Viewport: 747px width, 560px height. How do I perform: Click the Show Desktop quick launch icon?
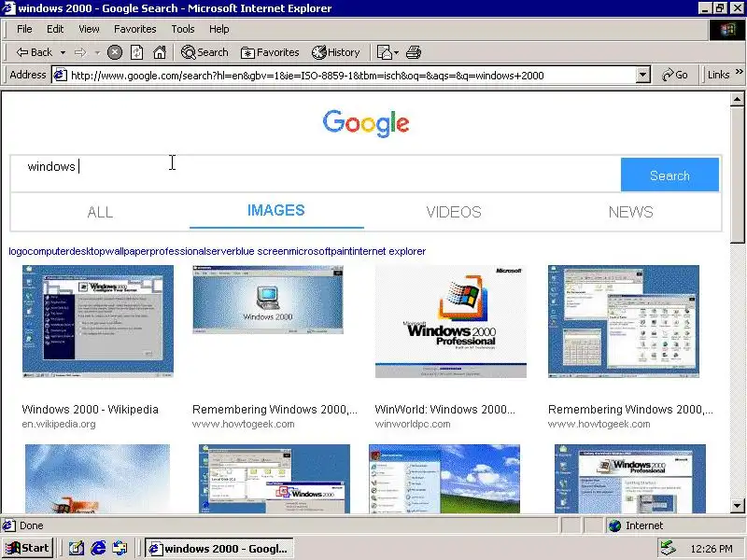click(77, 549)
